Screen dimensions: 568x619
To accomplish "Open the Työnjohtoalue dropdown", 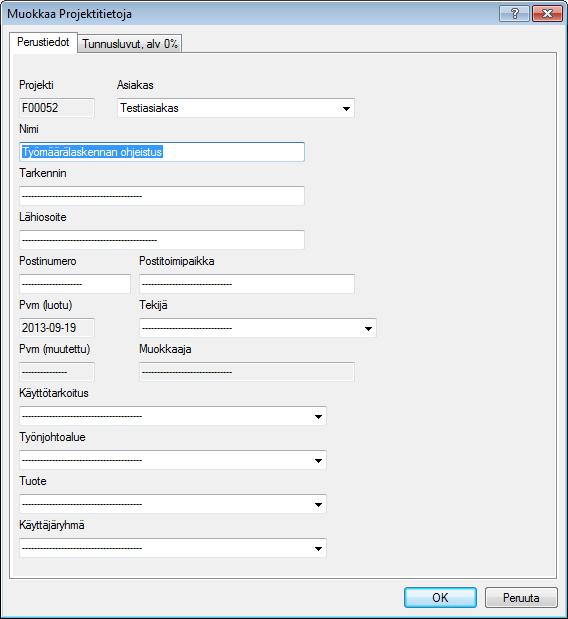I will [318, 460].
